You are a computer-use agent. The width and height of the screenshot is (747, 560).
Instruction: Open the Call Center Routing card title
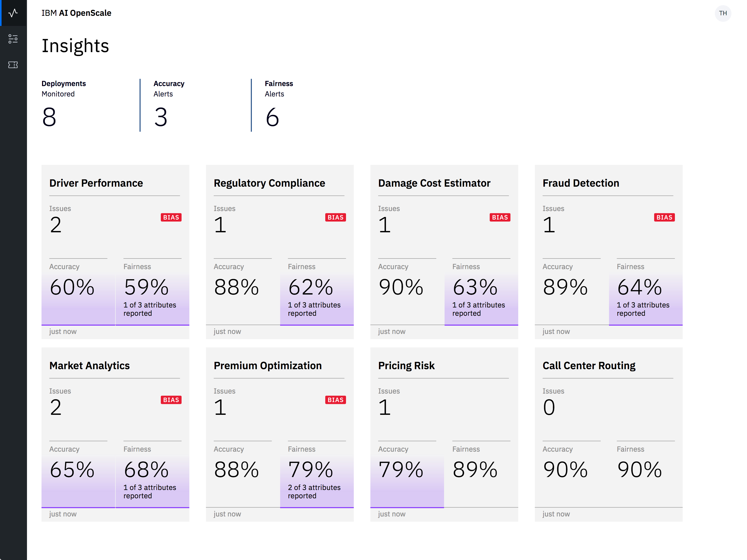coord(589,366)
